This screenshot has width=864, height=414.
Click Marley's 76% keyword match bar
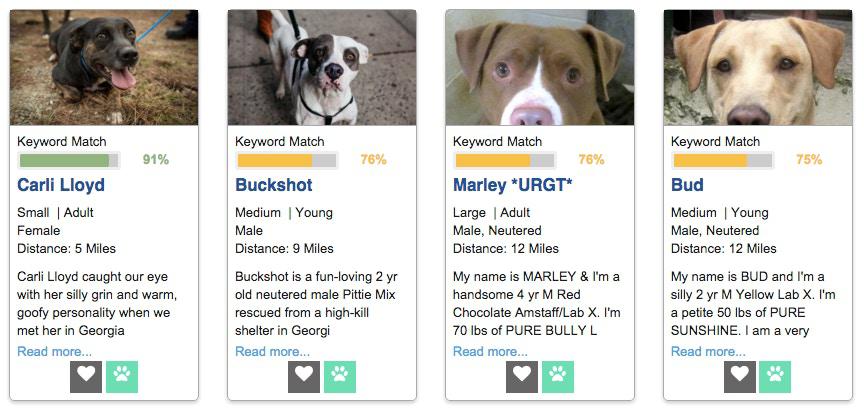click(x=504, y=160)
